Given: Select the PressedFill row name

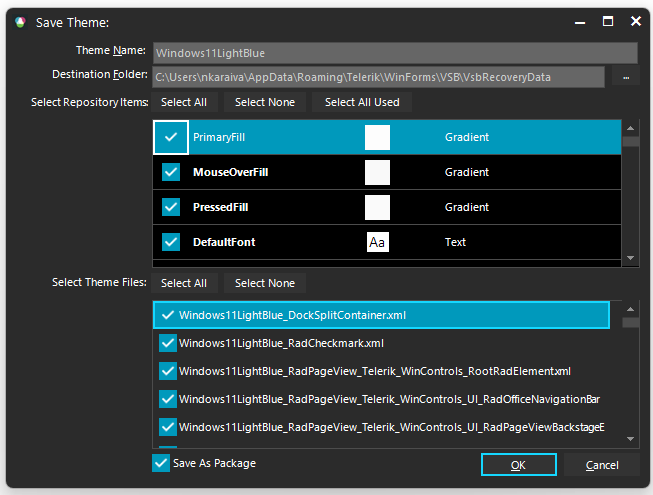Looking at the screenshot, I should [x=220, y=207].
